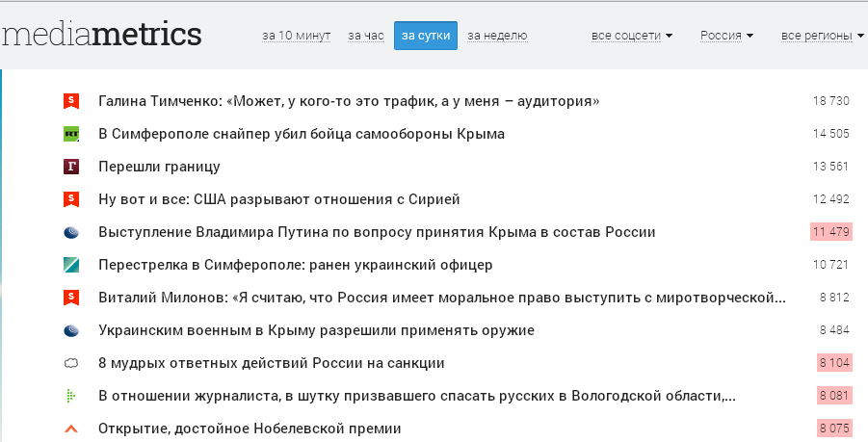
Task: Select the active за сутки tab
Action: (425, 36)
